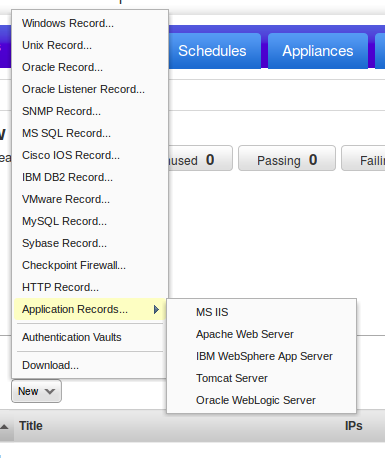Choose Apache Web Server record
This screenshot has width=385, height=458.
click(261, 334)
